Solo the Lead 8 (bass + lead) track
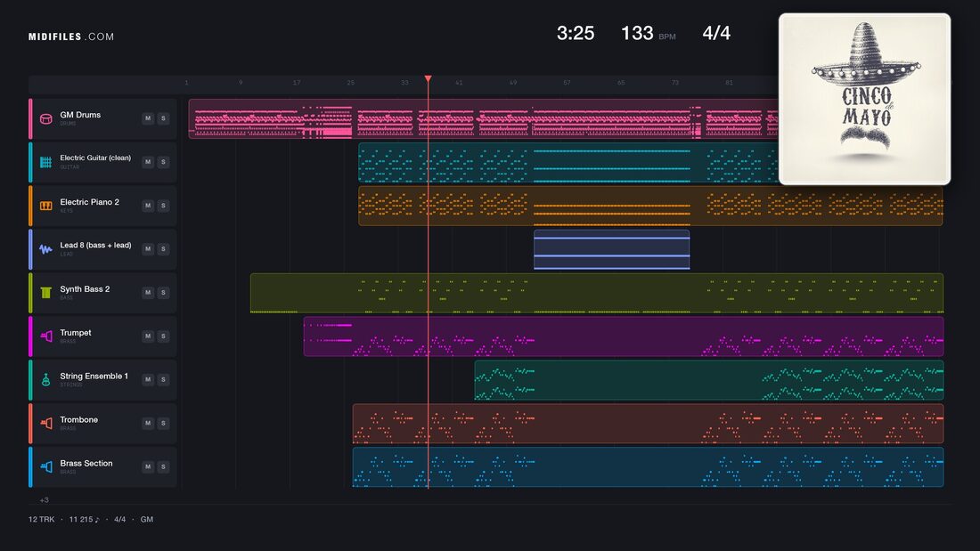980x551 pixels. (163, 248)
